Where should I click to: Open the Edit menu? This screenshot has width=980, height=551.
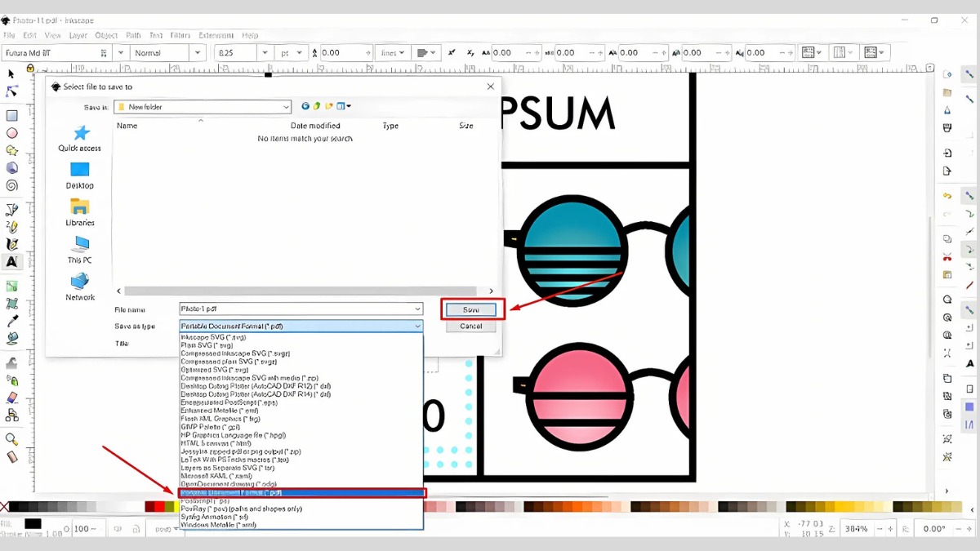(x=30, y=36)
